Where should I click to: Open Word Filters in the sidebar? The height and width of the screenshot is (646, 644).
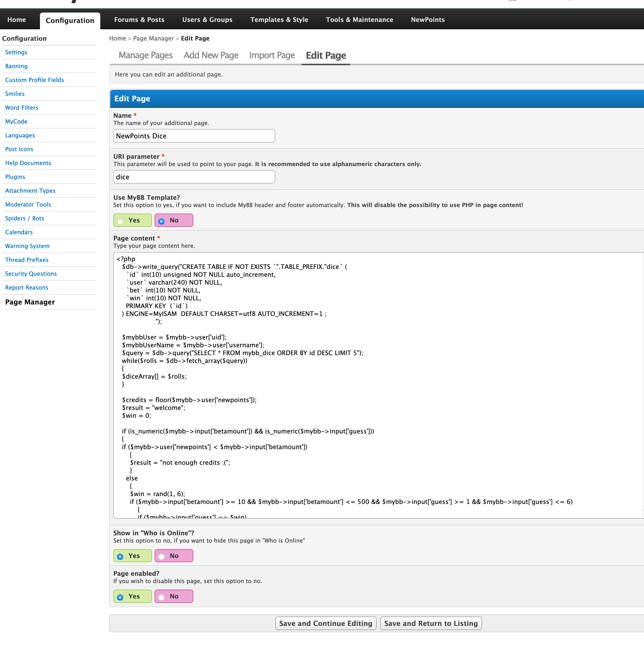tap(21, 107)
